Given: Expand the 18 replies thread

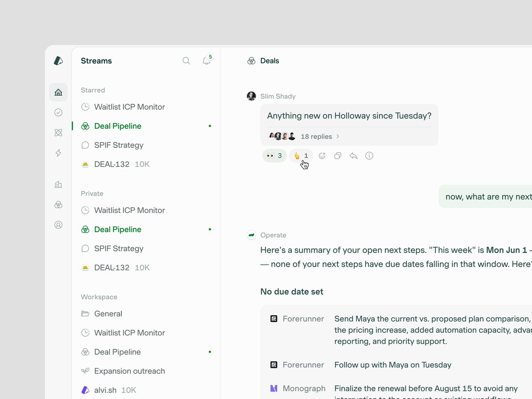Looking at the screenshot, I should [320, 137].
